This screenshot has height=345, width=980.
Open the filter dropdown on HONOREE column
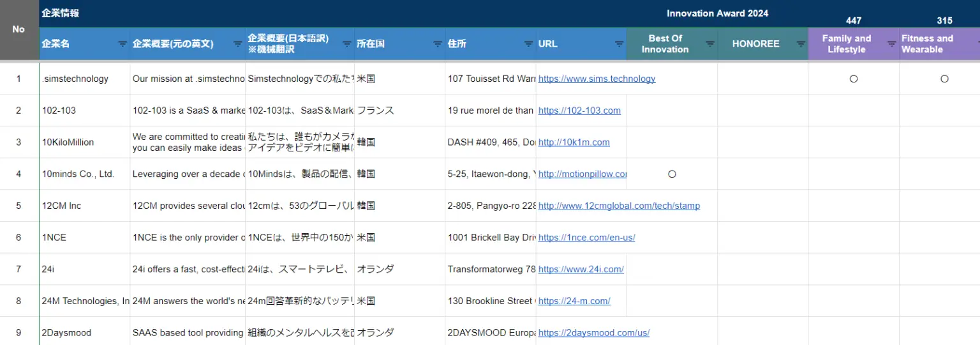(801, 44)
